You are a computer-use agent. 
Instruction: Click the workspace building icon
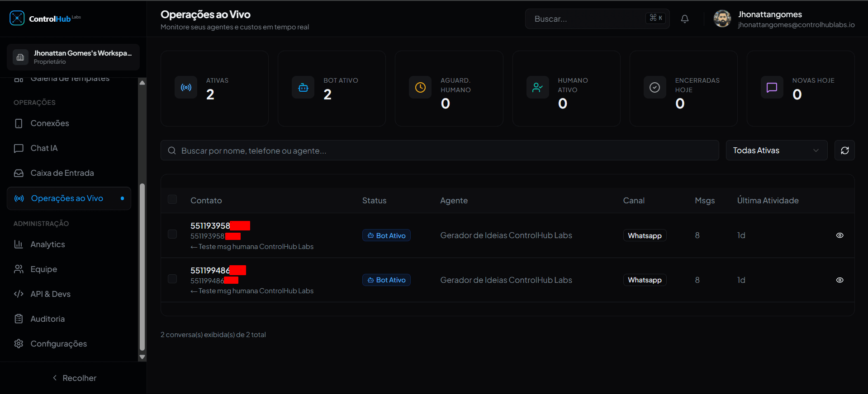[20, 57]
